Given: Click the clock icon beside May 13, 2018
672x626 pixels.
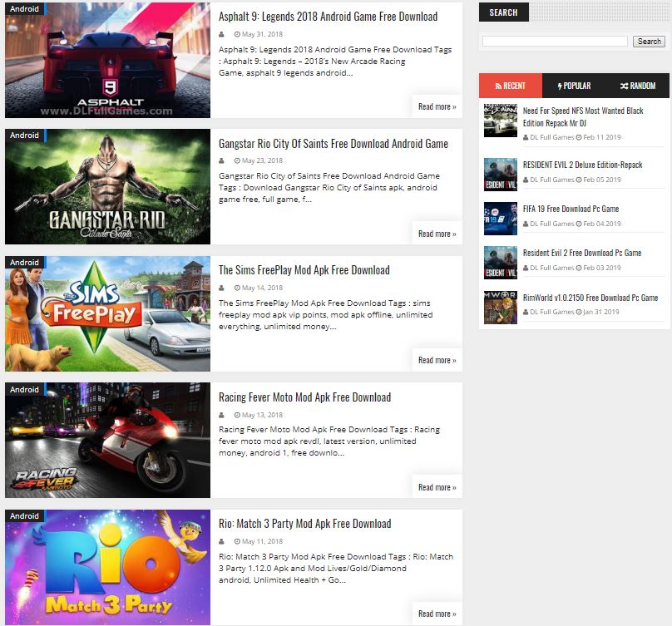Looking at the screenshot, I should 237,415.
